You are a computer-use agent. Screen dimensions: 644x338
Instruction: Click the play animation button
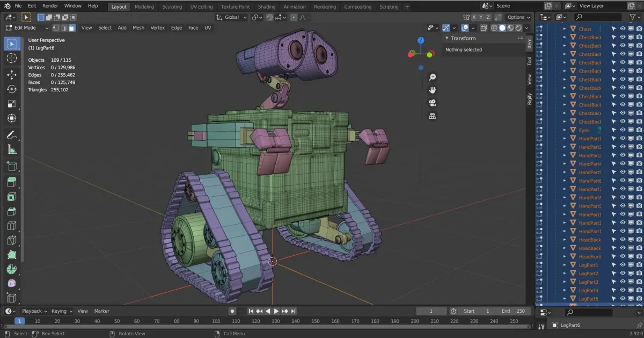click(x=276, y=311)
